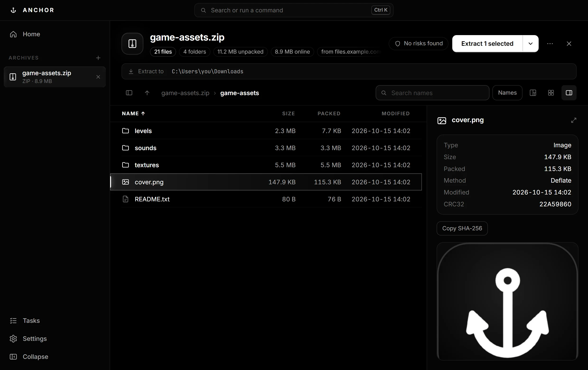
Task: Change the Extract to destination path
Action: pyautogui.click(x=349, y=72)
